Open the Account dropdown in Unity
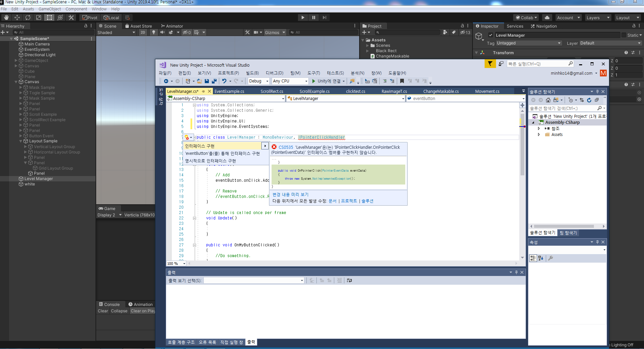The image size is (644, 349). point(568,18)
